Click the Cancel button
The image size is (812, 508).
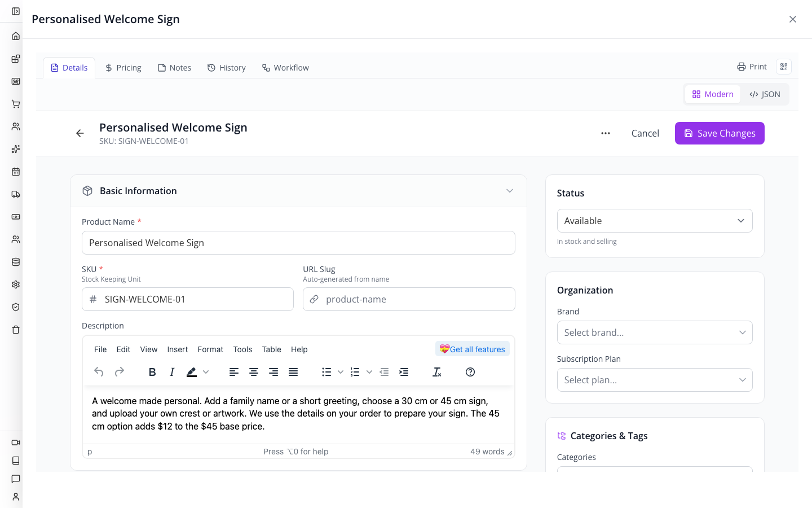[x=645, y=133]
